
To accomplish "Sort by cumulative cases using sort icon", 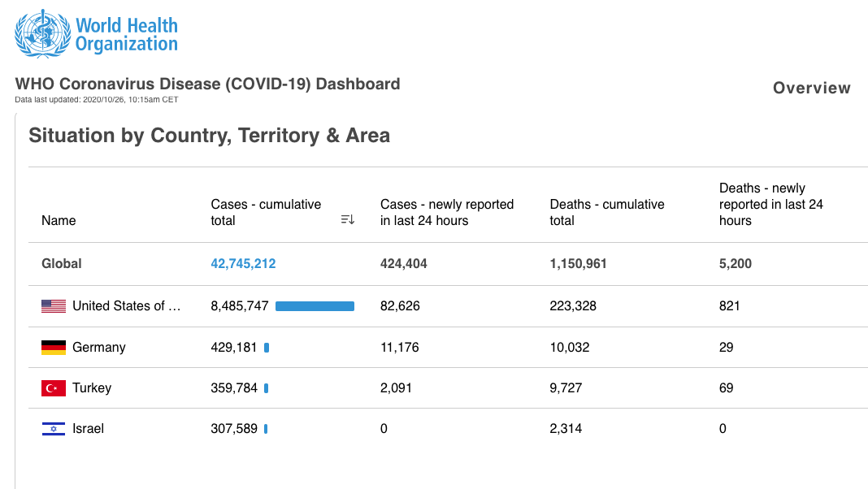I will [348, 219].
